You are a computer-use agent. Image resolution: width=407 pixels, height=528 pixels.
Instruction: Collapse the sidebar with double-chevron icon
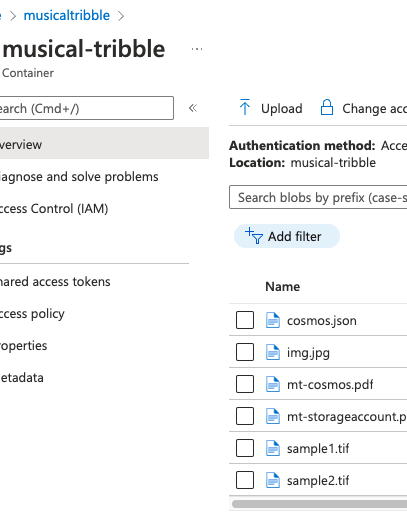193,108
